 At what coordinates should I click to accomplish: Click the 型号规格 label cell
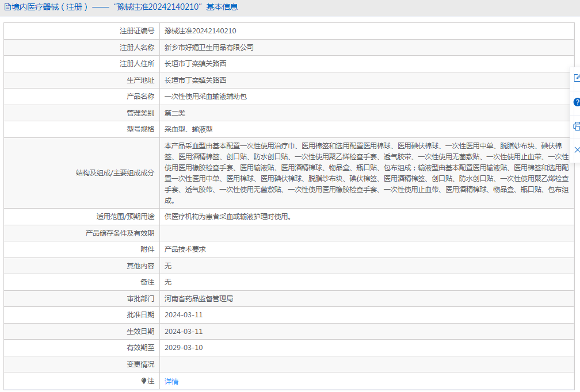82,129
